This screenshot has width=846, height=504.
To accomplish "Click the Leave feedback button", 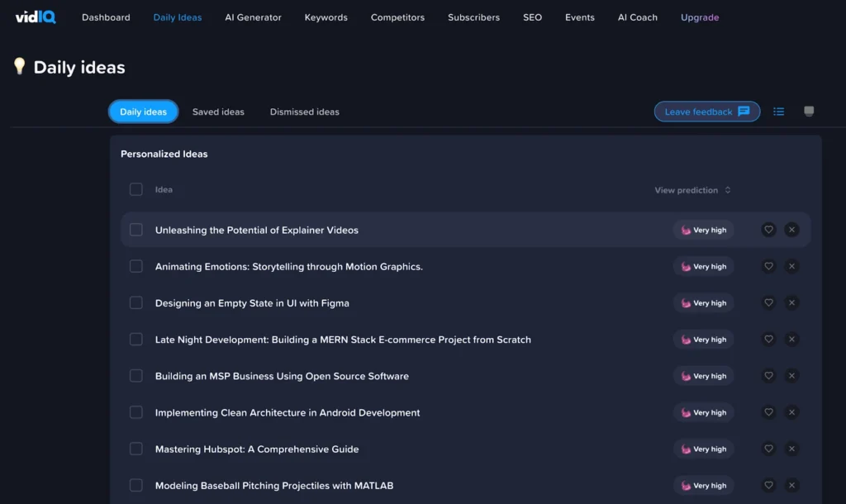I will click(706, 112).
